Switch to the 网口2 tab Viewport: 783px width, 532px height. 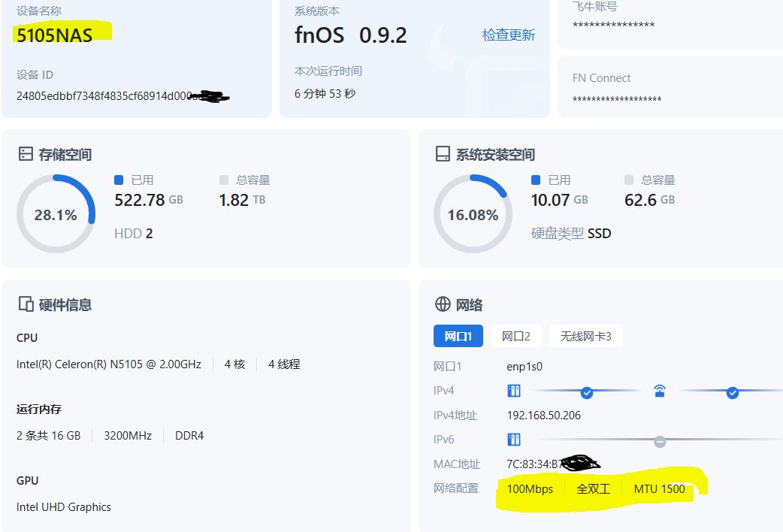point(515,336)
